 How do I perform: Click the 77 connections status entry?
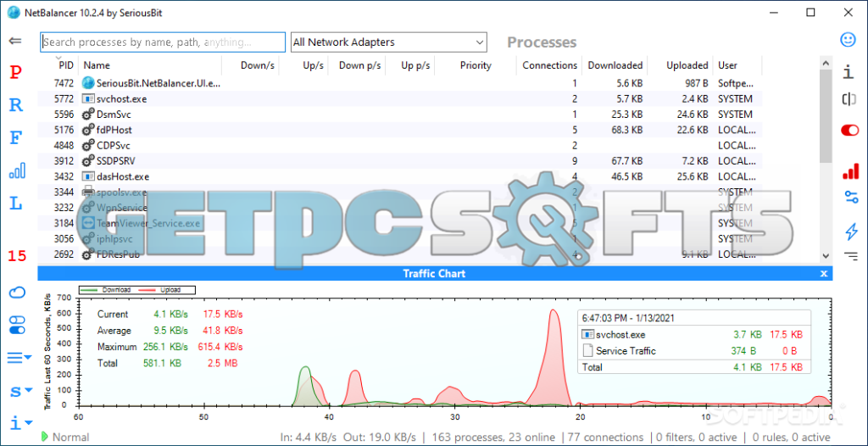[605, 438]
